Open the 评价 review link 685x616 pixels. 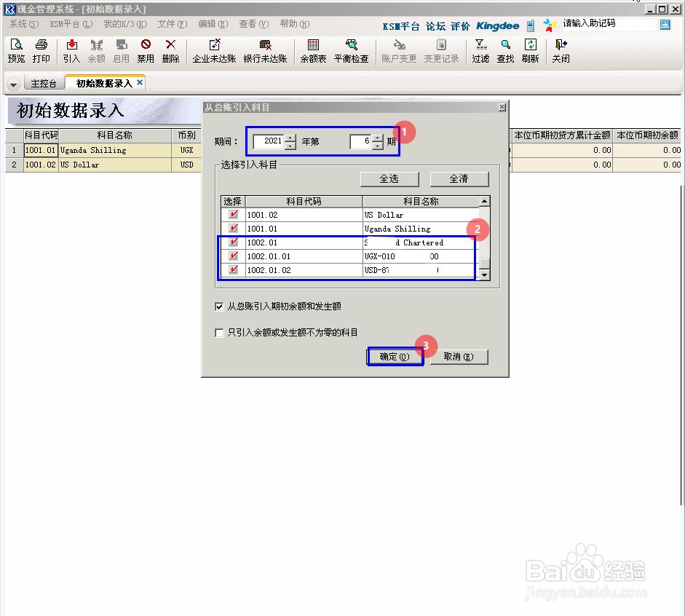click(x=460, y=26)
